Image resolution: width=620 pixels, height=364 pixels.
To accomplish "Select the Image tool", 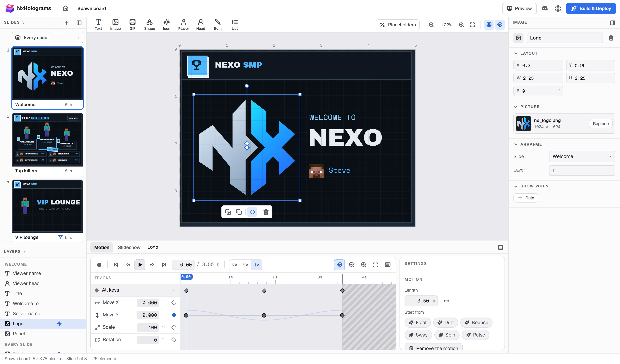I will [x=115, y=25].
